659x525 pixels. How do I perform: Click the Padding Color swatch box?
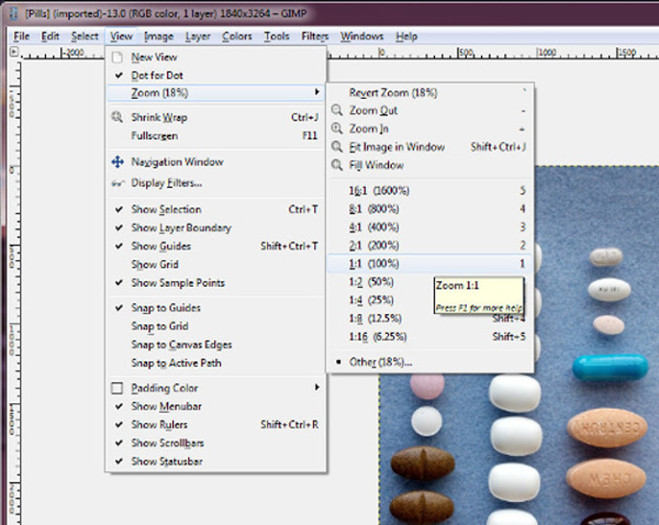118,388
